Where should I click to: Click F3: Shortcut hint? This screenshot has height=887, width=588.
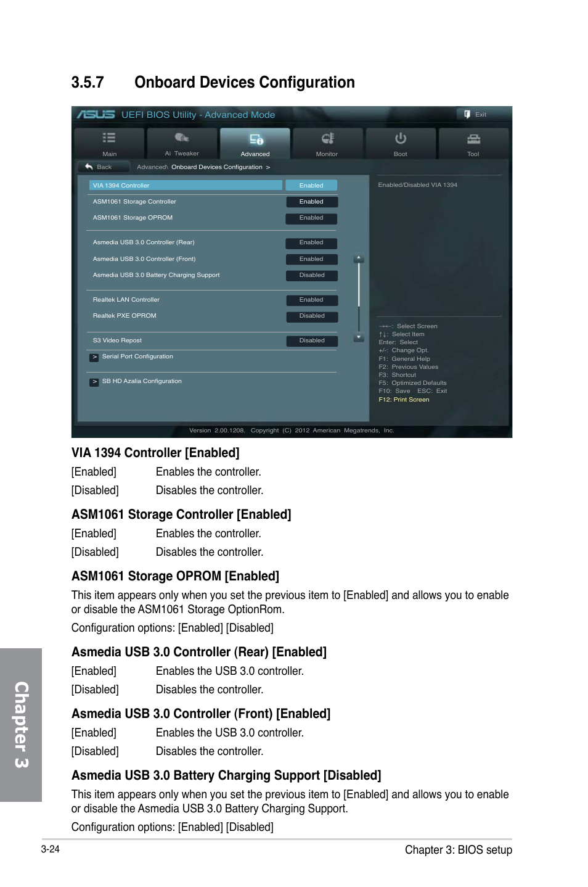pyautogui.click(x=398, y=375)
